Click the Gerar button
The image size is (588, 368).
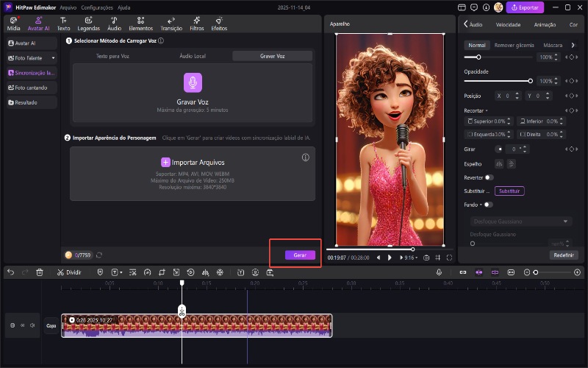click(x=300, y=255)
